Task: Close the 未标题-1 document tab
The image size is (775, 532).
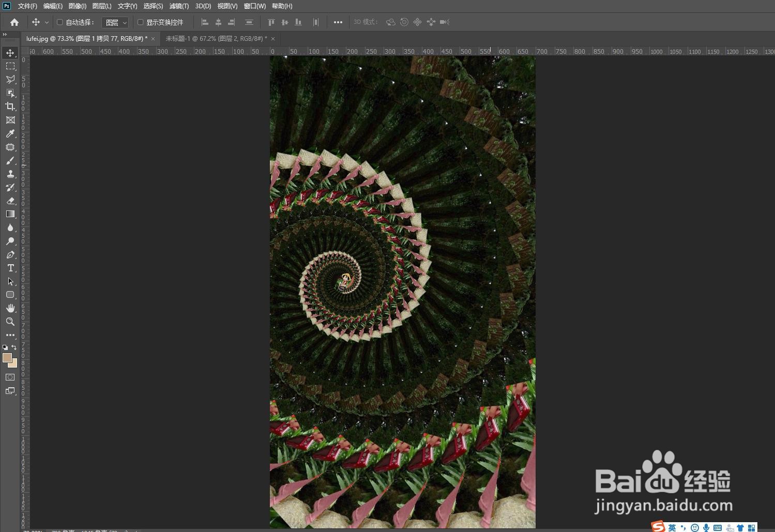Action: click(x=273, y=39)
